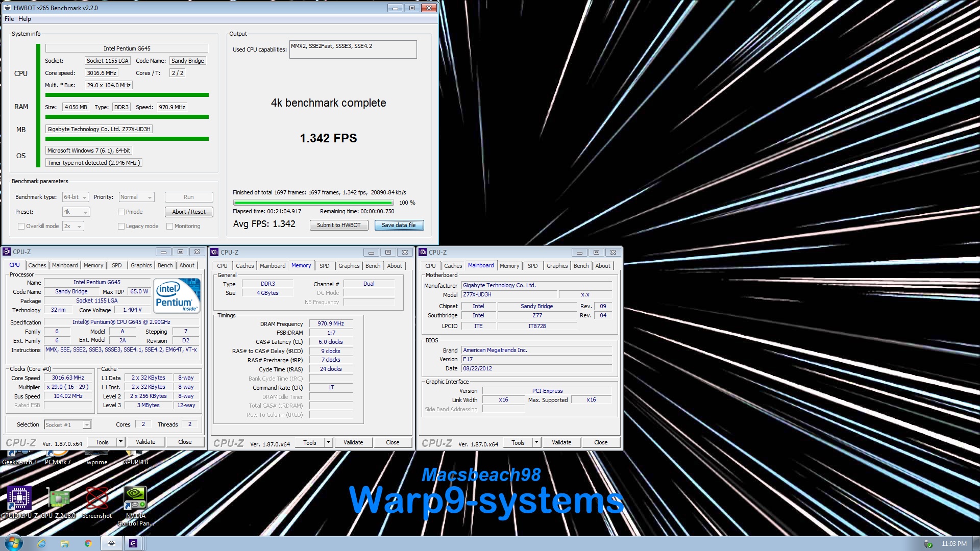
Task: Click the Intel Pentium inside logo
Action: (x=177, y=295)
